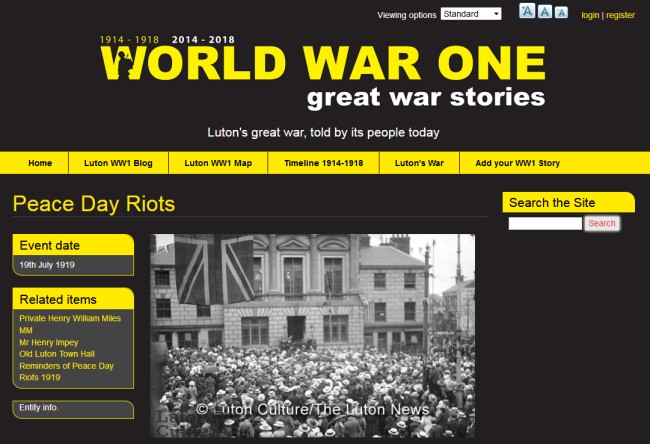The width and height of the screenshot is (650, 444).
Task: Select Timeline 1914-1918 in the navigation bar
Action: [323, 163]
